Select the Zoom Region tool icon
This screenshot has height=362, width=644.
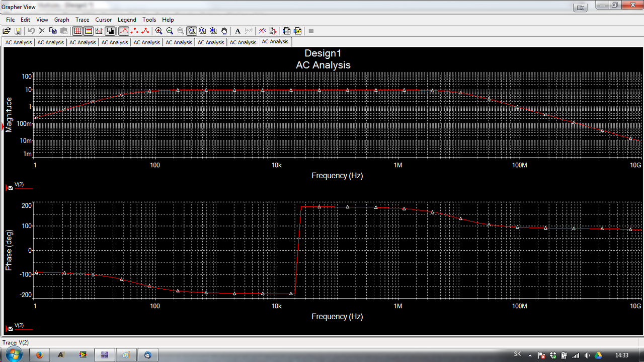(192, 31)
